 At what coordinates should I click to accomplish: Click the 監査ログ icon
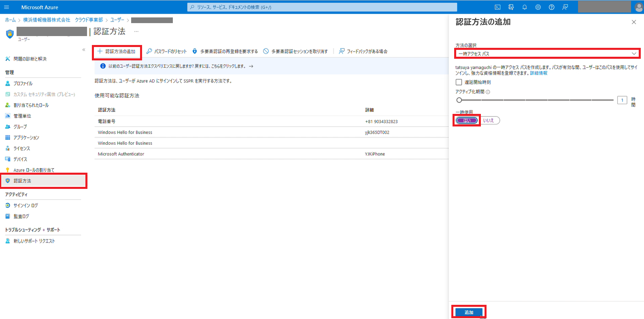pos(8,216)
